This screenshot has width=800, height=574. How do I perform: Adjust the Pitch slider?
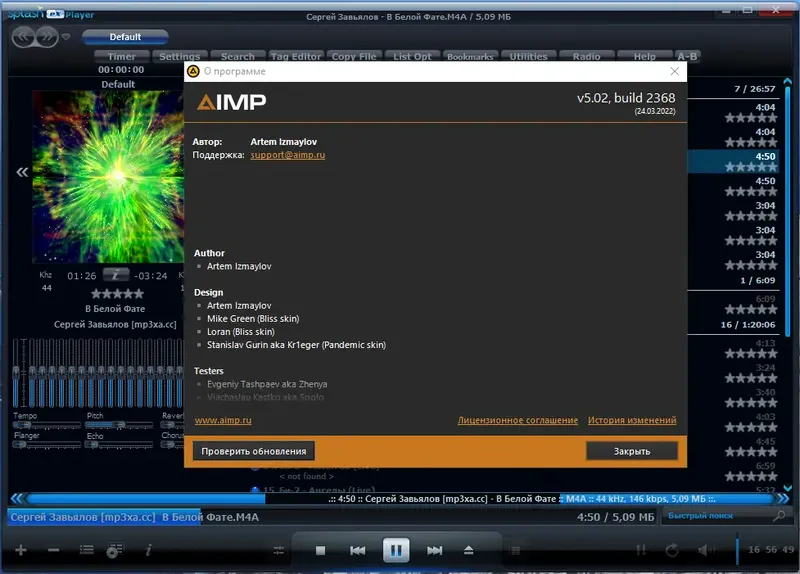[119, 425]
